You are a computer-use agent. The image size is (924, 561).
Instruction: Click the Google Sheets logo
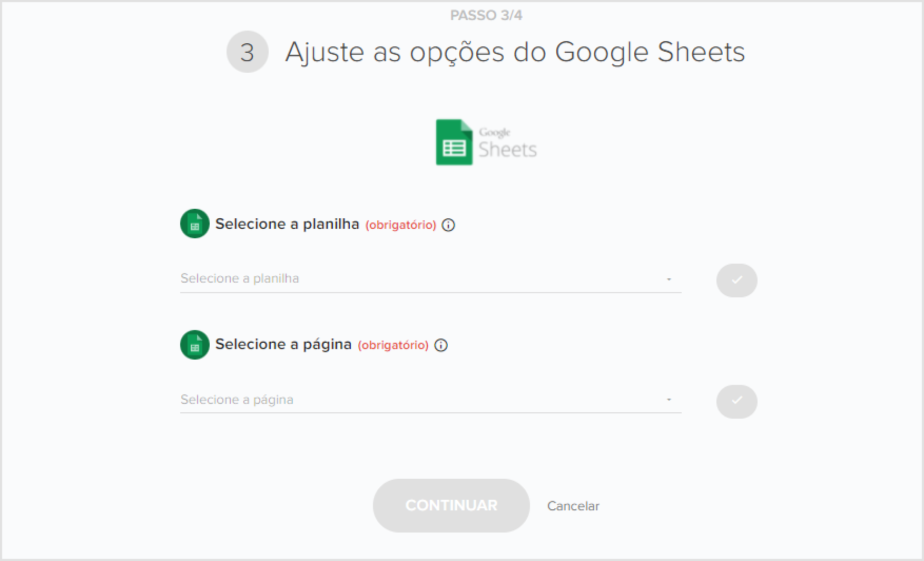pyautogui.click(x=486, y=142)
